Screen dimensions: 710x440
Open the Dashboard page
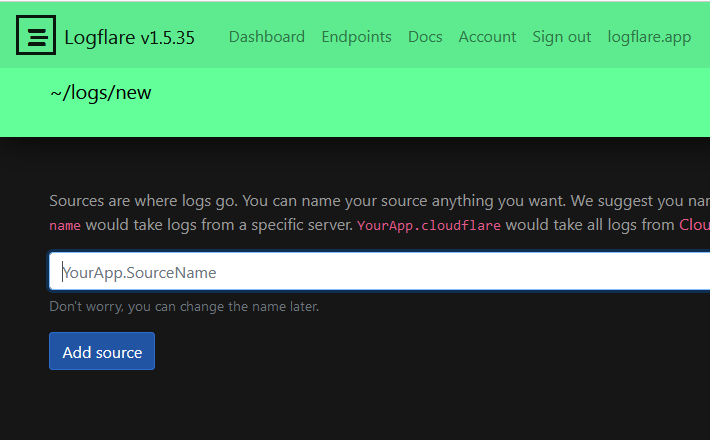(266, 37)
